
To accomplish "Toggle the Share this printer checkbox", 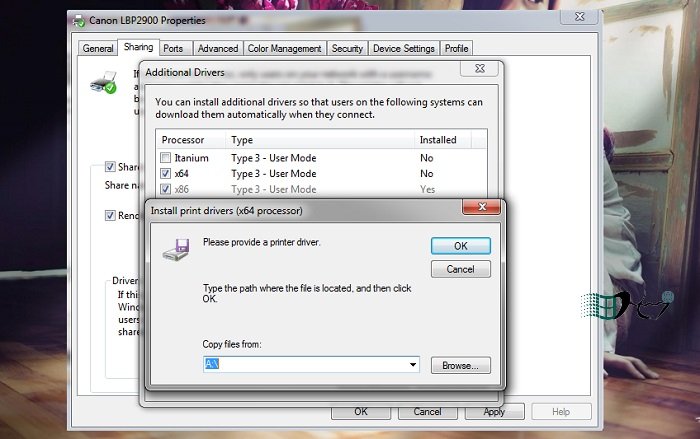I will click(x=111, y=168).
